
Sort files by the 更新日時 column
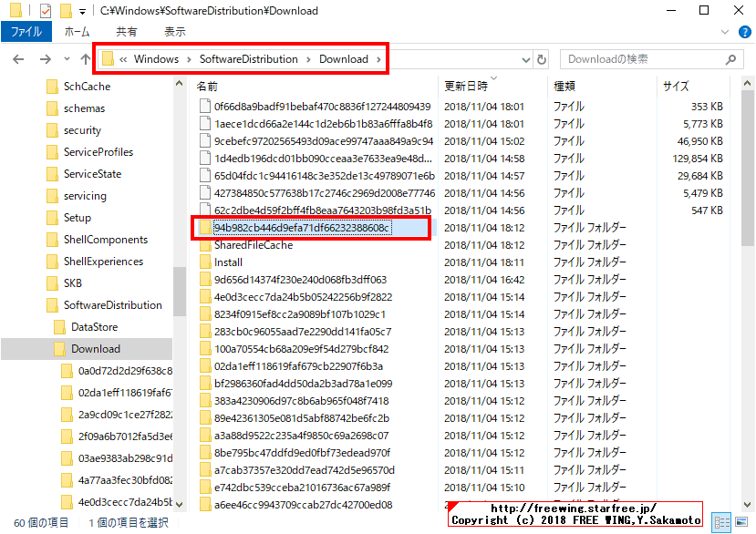click(x=470, y=85)
